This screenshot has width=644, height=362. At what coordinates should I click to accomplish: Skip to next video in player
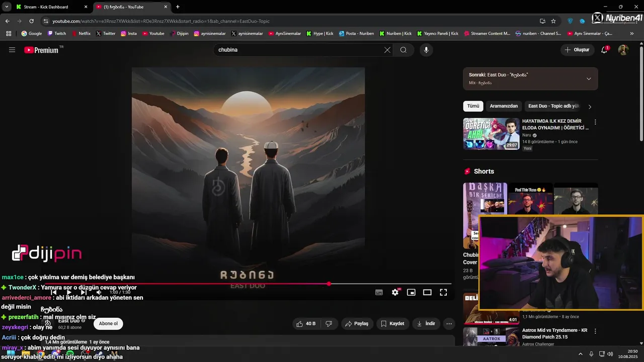click(84, 292)
